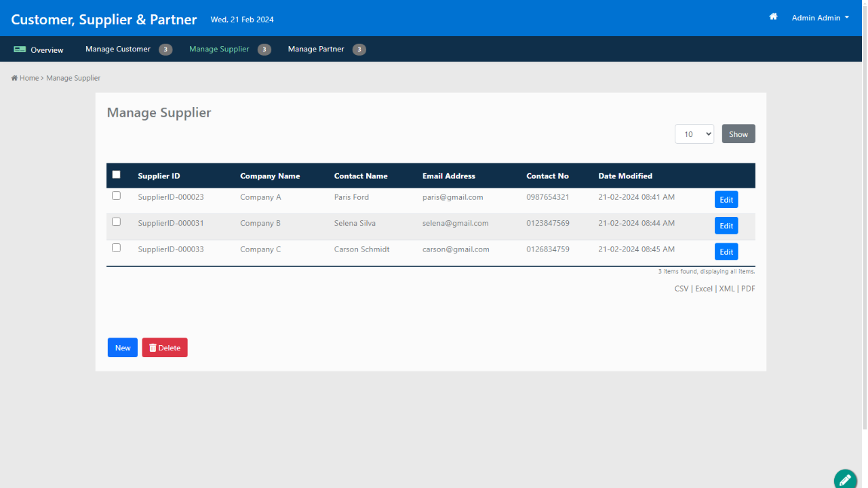The image size is (868, 488).
Task: Export the supplier table as PDF
Action: click(748, 289)
